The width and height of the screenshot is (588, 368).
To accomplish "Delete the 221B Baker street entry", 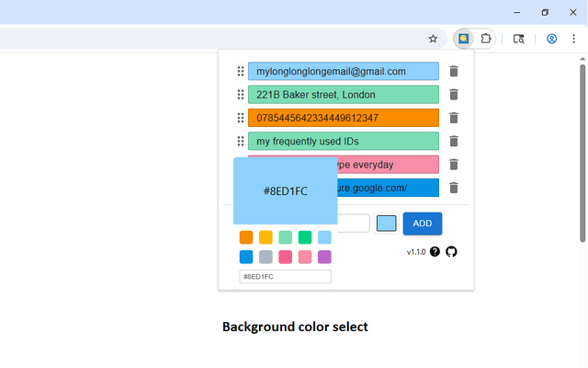I will [454, 95].
